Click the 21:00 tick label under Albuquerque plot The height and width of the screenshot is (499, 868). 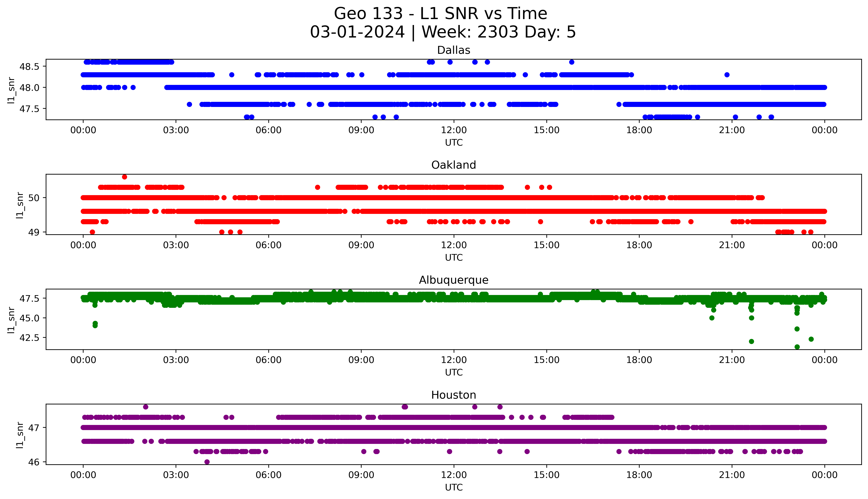732,360
